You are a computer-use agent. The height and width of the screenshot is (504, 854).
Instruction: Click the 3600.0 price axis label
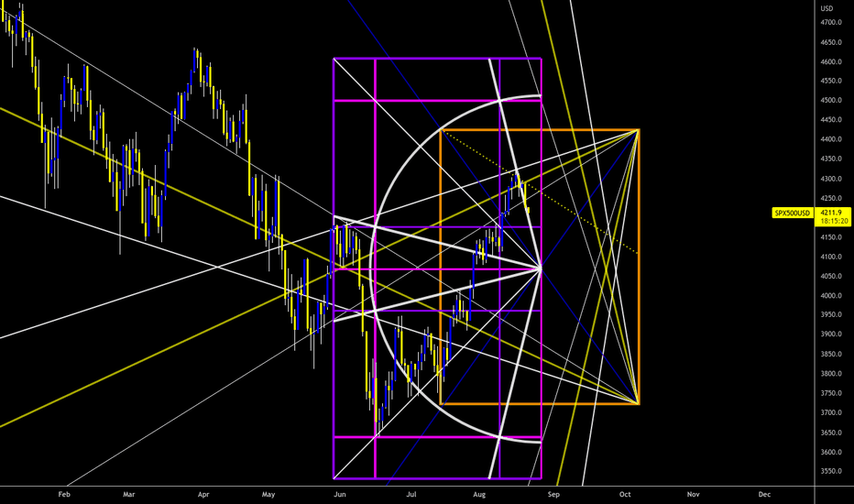[x=831, y=452]
